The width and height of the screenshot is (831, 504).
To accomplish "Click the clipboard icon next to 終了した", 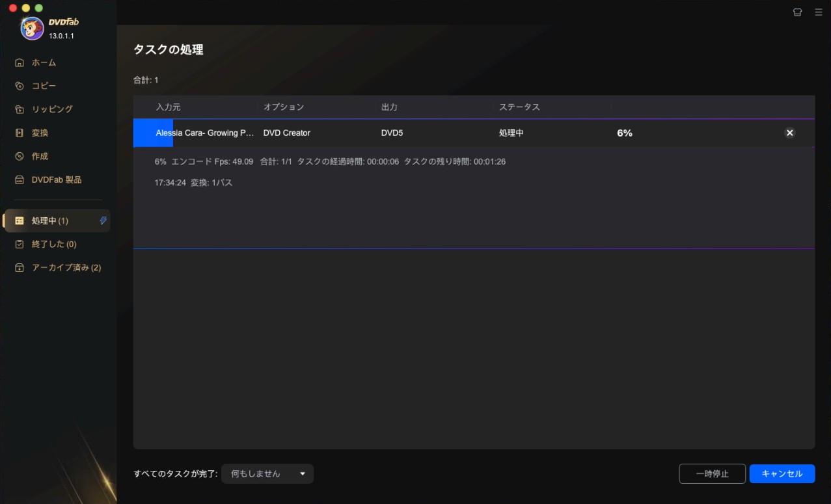I will pyautogui.click(x=20, y=244).
